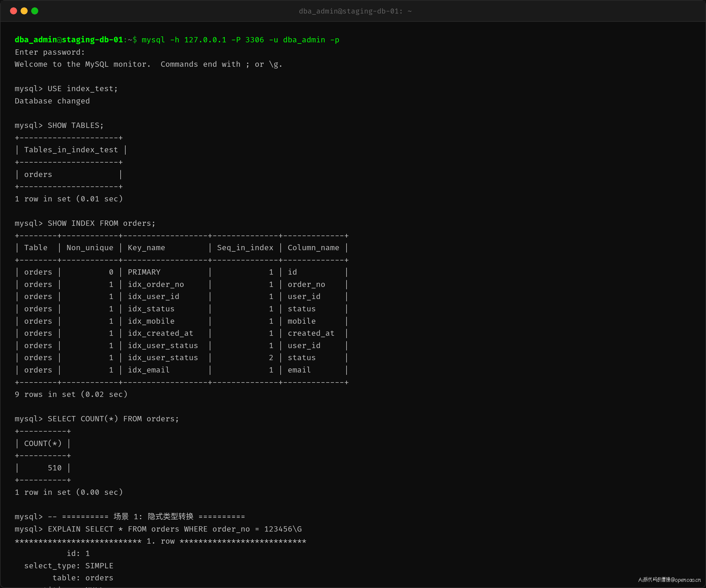Screen dimensions: 706x588
Task: Click the created_at column name value
Action: tap(311, 333)
